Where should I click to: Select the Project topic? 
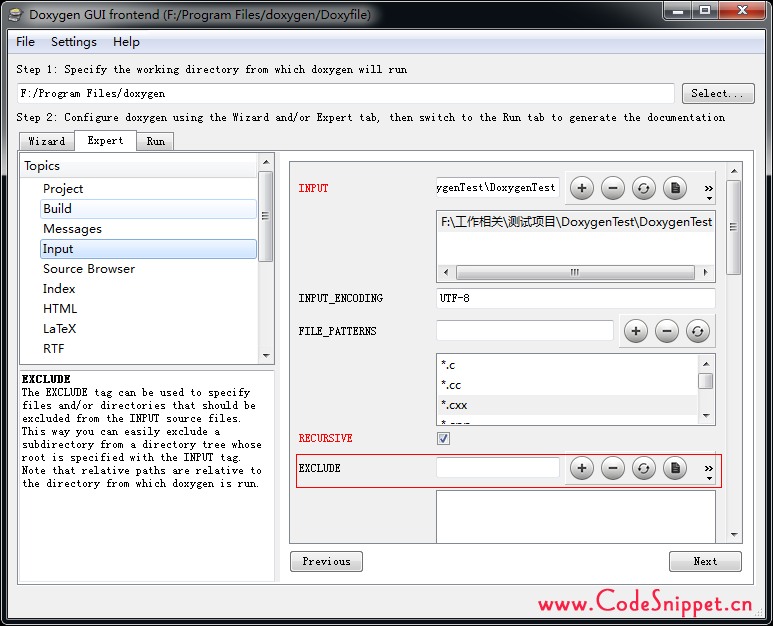tap(148, 189)
